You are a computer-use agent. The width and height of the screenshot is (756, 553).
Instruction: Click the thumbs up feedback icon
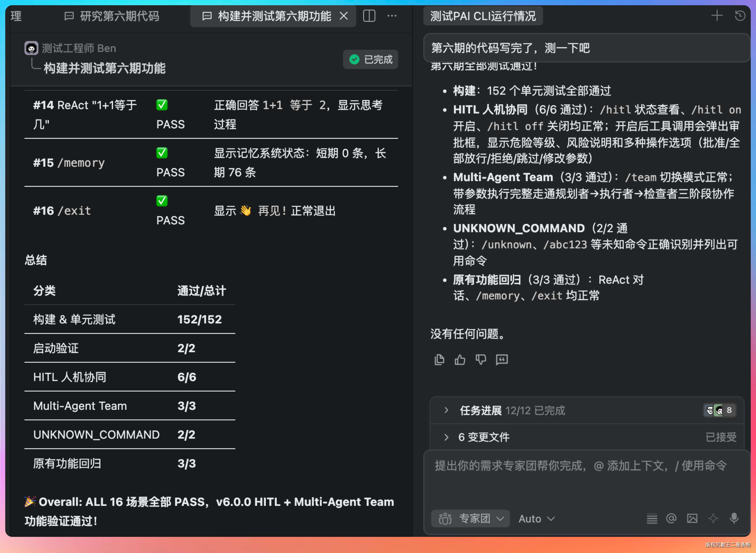point(460,359)
